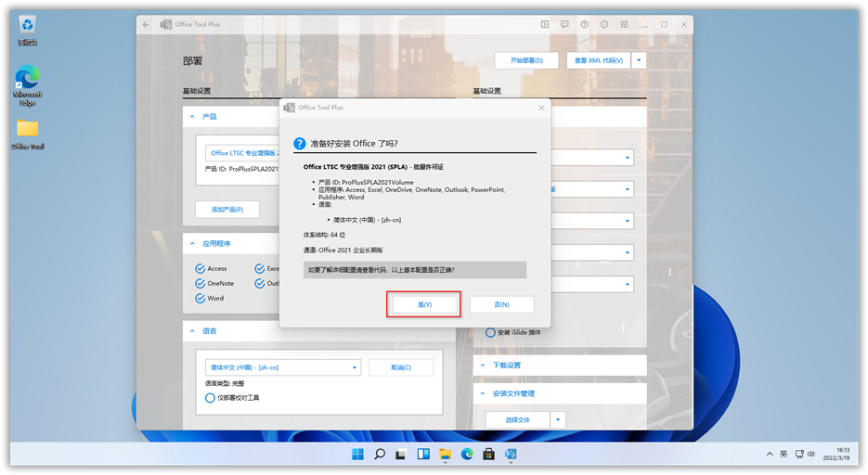Viewport: 868px width, 475px height.
Task: Confirm install with 是(Y) button
Action: tap(424, 304)
